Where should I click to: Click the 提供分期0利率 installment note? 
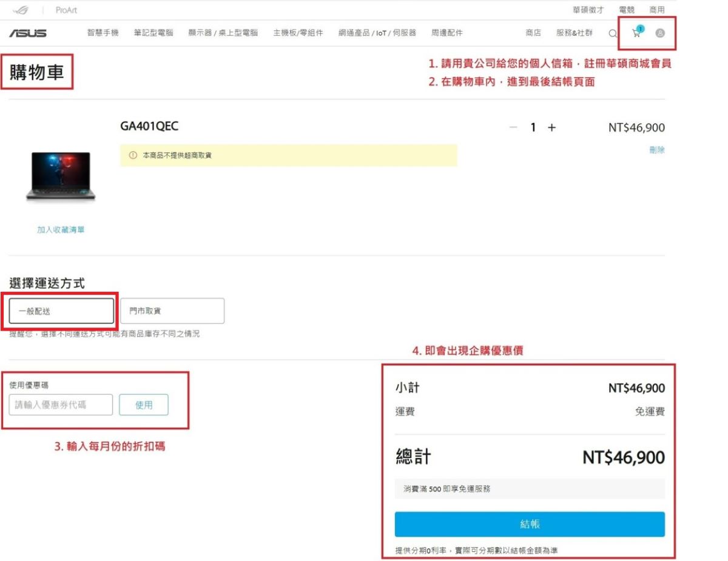click(476, 551)
